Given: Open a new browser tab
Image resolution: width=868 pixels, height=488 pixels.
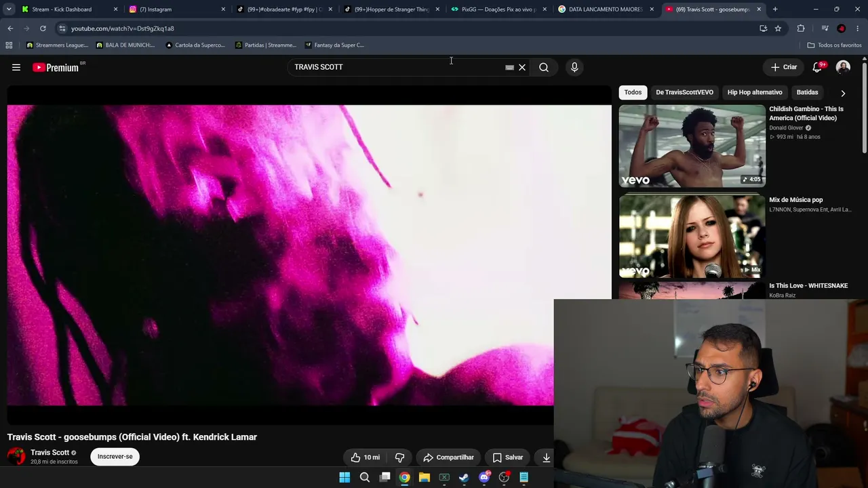Looking at the screenshot, I should (x=775, y=9).
